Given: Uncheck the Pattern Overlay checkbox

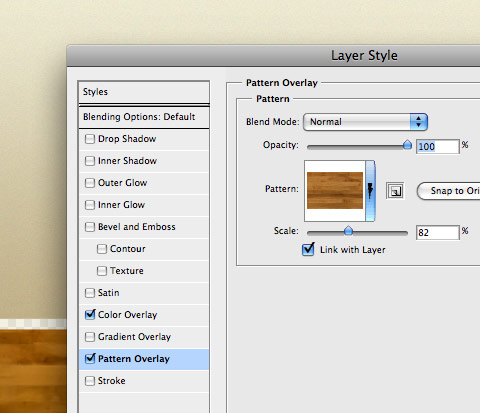Looking at the screenshot, I should coord(90,358).
